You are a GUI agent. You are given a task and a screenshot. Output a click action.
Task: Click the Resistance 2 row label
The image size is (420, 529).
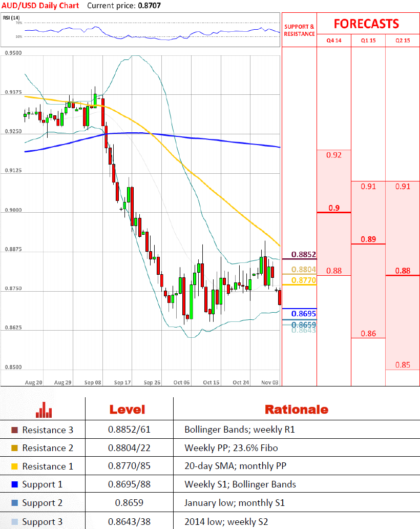[x=48, y=448]
